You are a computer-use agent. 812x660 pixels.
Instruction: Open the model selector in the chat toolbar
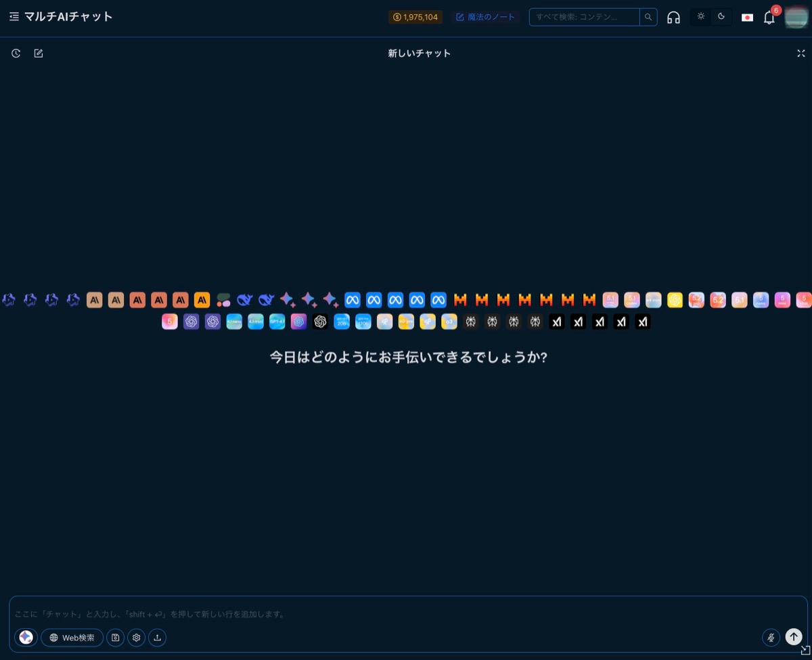(26, 638)
